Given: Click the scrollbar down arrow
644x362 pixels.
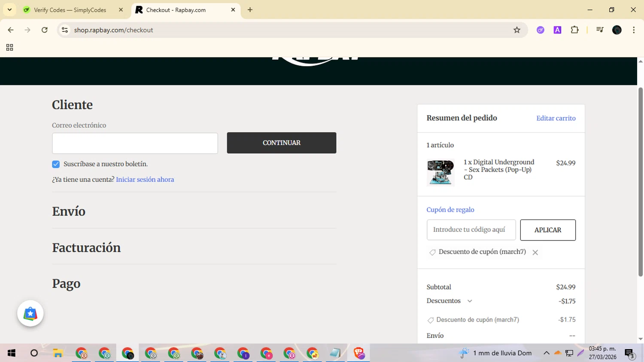Looking at the screenshot, I should coord(641,339).
